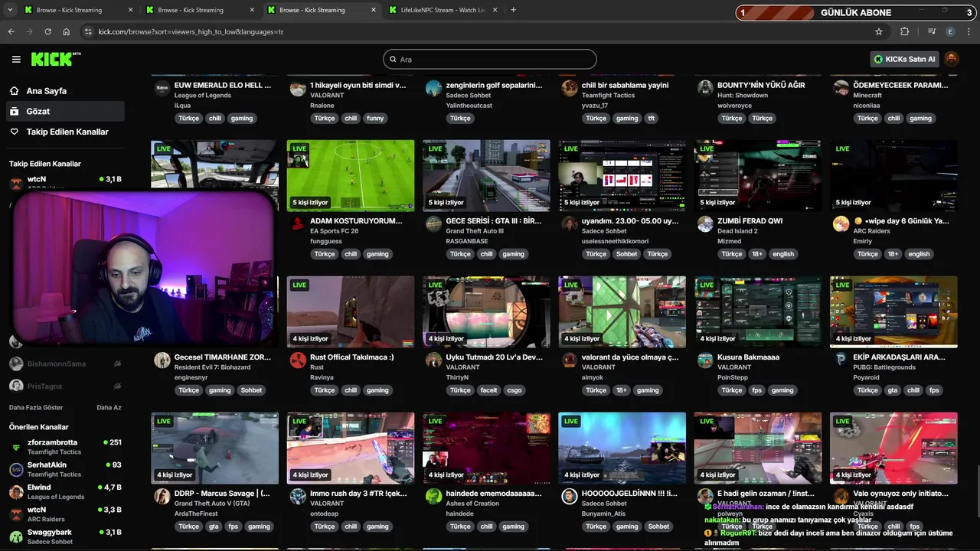Open the HOOOOOJGELDİNNN stream thumbnail
980x551 pixels.
pos(622,448)
